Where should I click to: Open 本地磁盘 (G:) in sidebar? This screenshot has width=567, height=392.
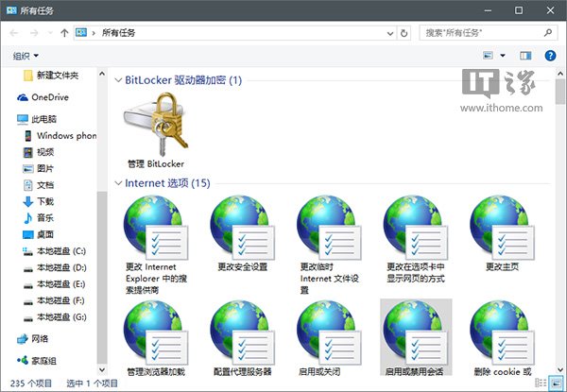[x=54, y=316]
